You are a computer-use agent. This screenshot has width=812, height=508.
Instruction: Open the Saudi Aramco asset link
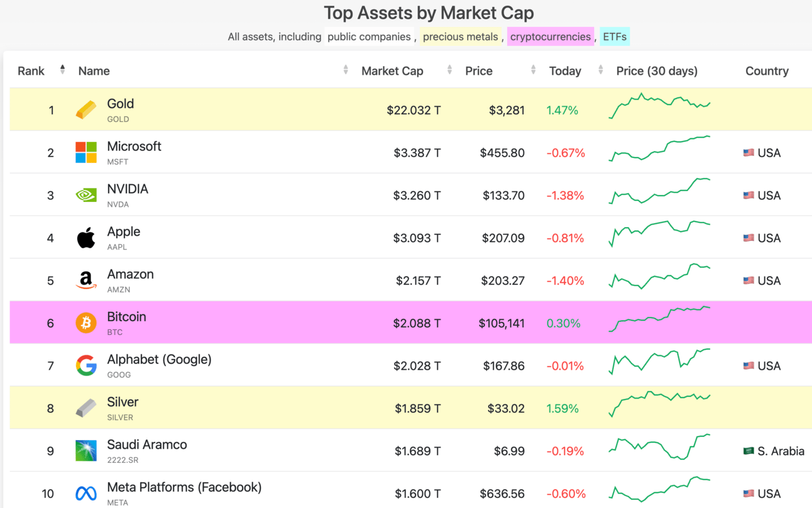coord(147,444)
